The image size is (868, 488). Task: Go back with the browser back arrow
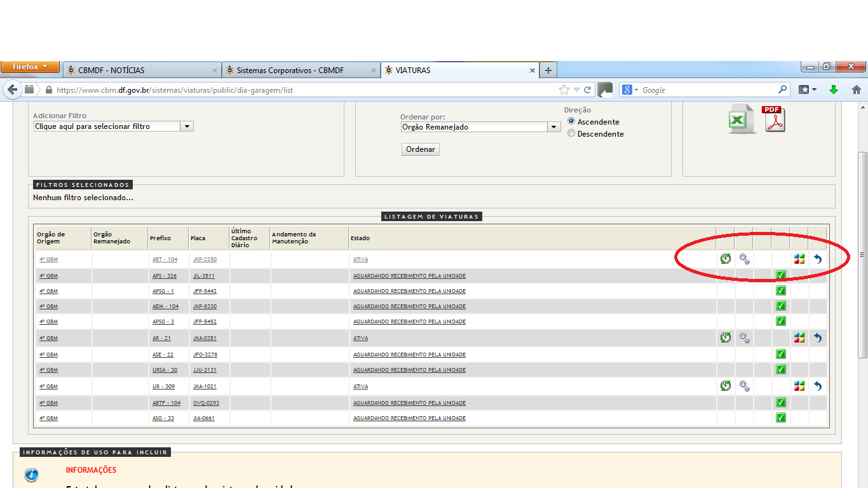coord(12,90)
